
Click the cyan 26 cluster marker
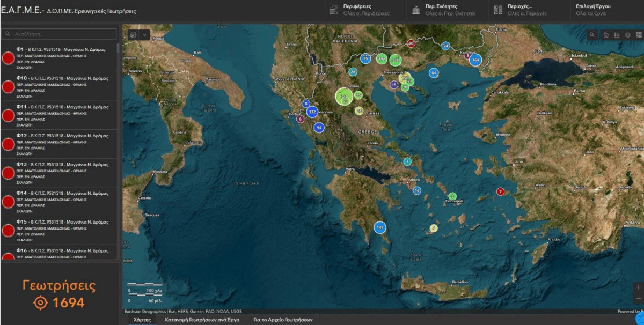(353, 72)
